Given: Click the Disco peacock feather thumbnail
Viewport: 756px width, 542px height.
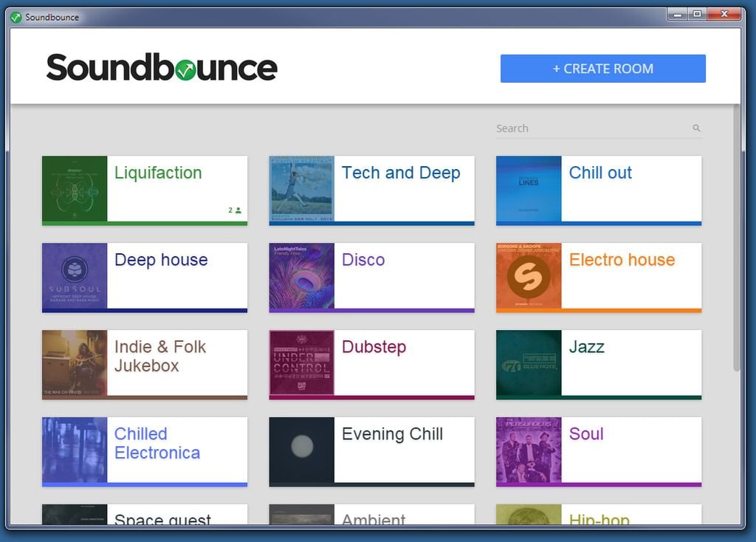Looking at the screenshot, I should coord(302,276).
